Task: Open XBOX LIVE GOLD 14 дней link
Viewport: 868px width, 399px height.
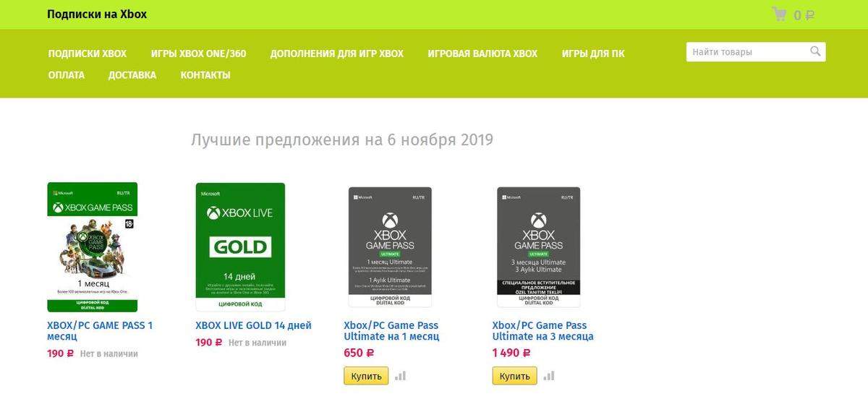Action: [253, 325]
